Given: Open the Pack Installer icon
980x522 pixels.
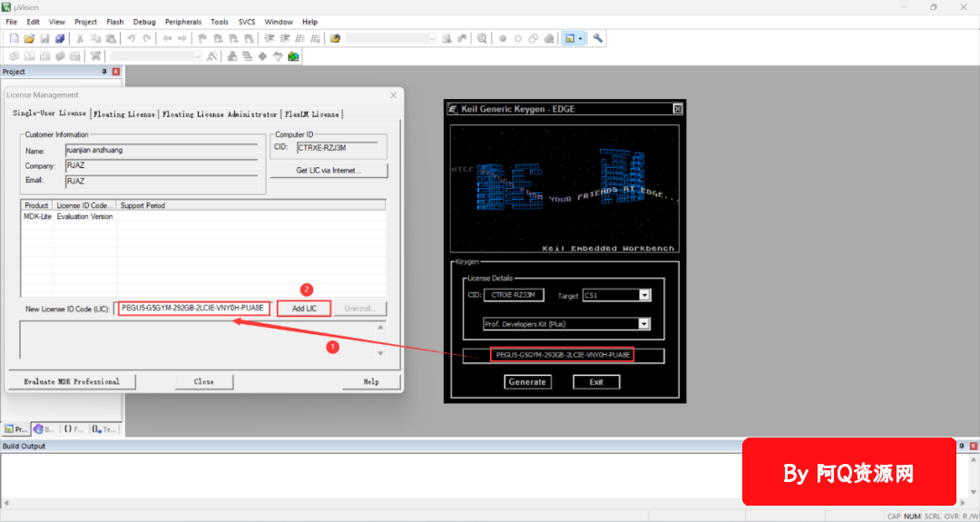Looking at the screenshot, I should click(293, 56).
